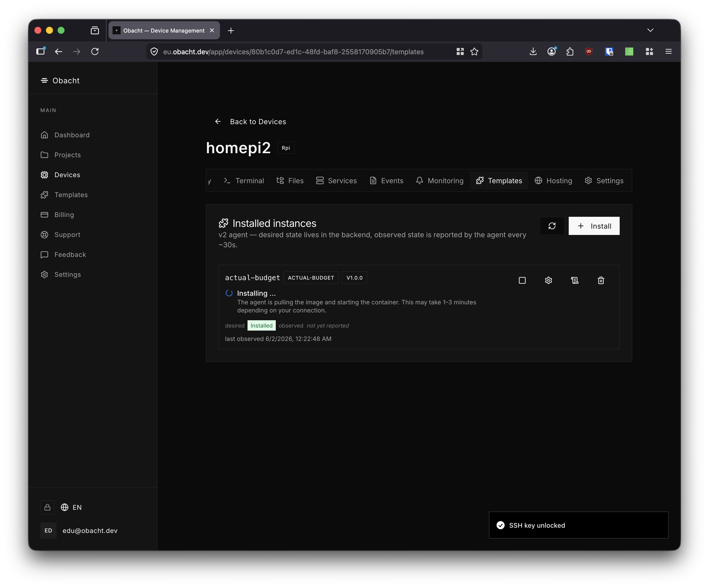Select the Monitoring tab
The image size is (709, 588).
440,181
